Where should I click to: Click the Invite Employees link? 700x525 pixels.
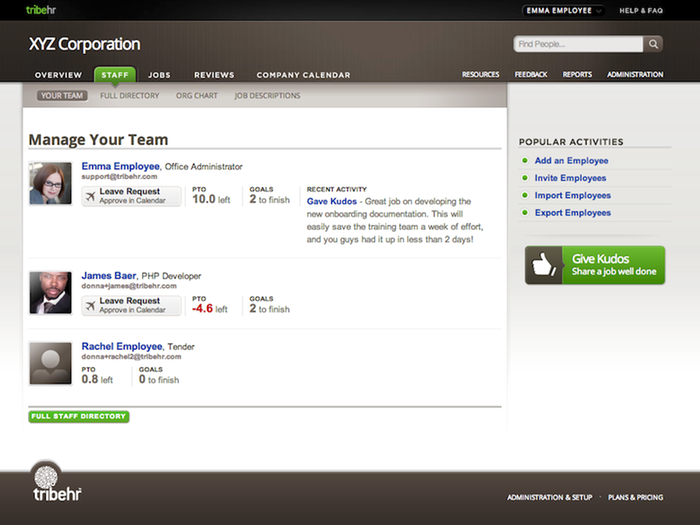571,178
